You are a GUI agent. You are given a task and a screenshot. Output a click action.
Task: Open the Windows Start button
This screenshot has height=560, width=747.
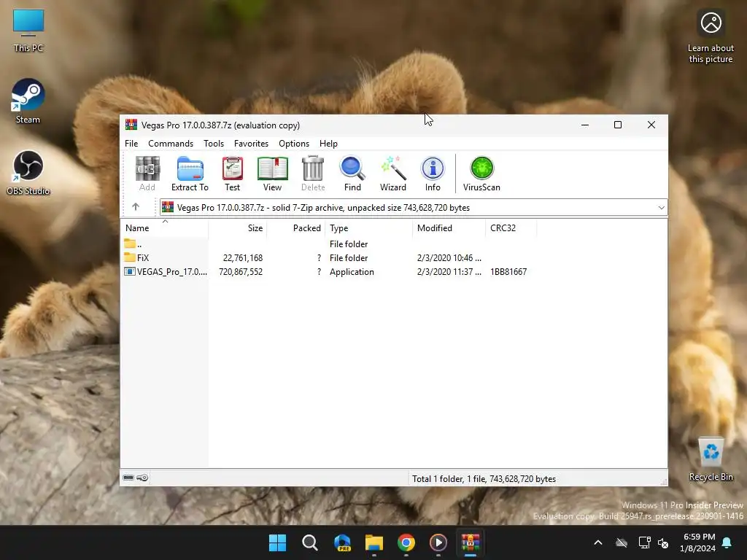pos(277,542)
